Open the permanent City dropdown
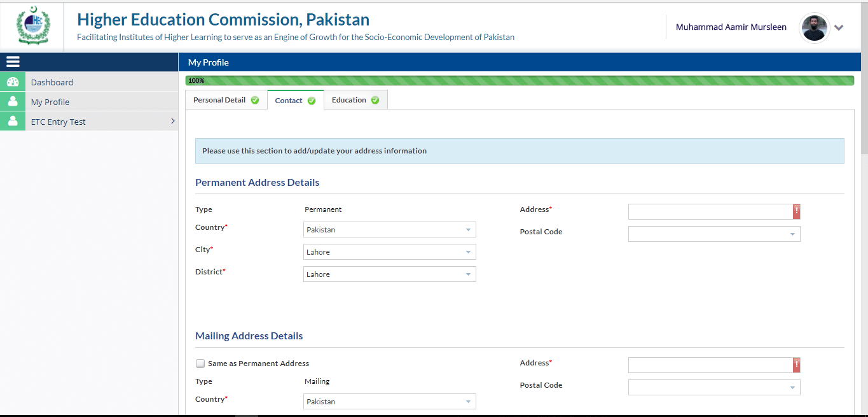The height and width of the screenshot is (417, 868). coord(389,252)
